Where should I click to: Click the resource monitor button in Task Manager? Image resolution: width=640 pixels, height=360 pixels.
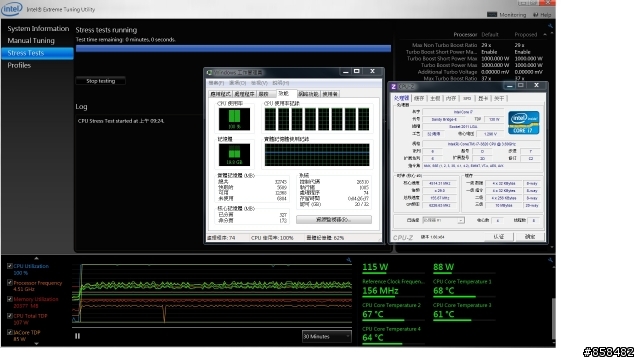[334, 220]
